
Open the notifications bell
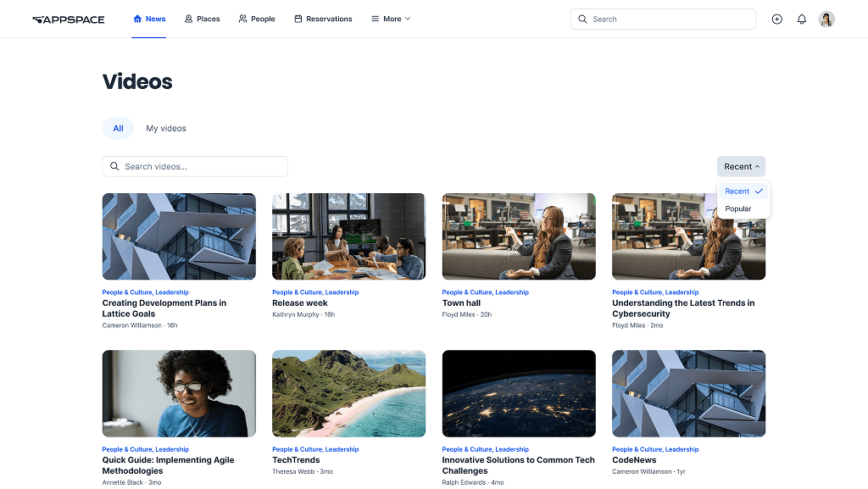coord(802,19)
